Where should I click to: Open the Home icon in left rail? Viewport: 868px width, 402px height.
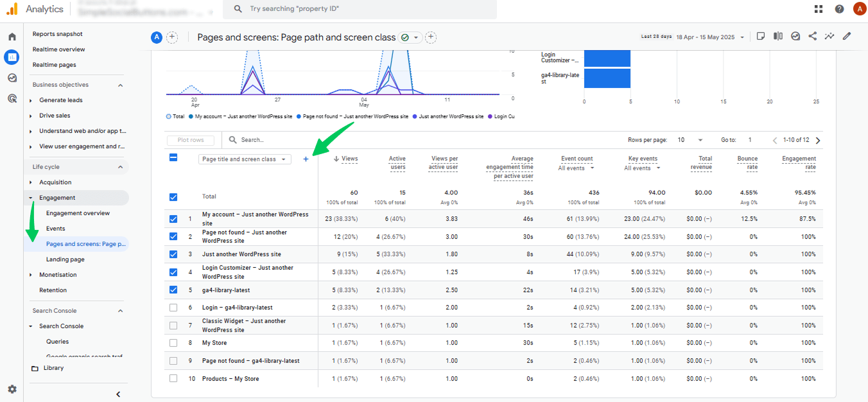(x=12, y=37)
